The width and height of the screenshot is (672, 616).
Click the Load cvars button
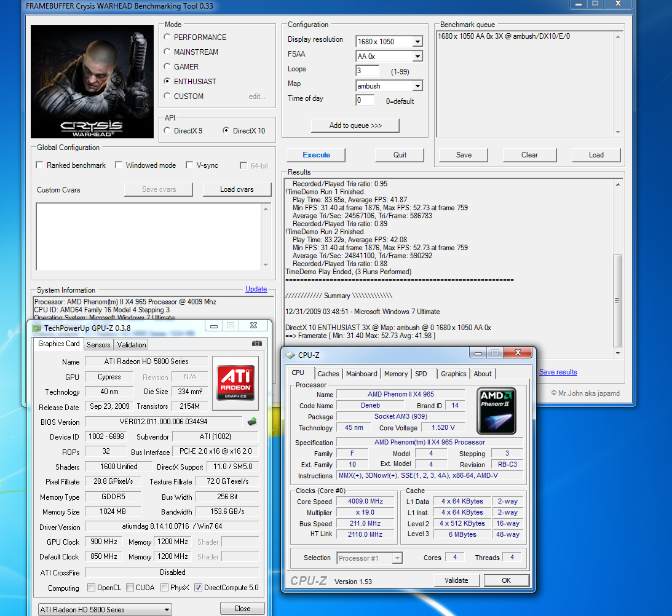click(x=237, y=189)
